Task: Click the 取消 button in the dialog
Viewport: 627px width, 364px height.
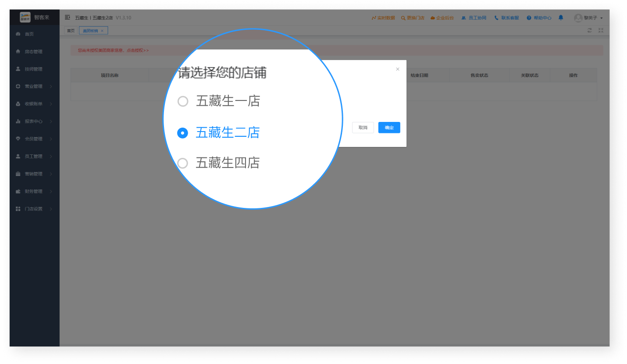Action: coord(363,128)
